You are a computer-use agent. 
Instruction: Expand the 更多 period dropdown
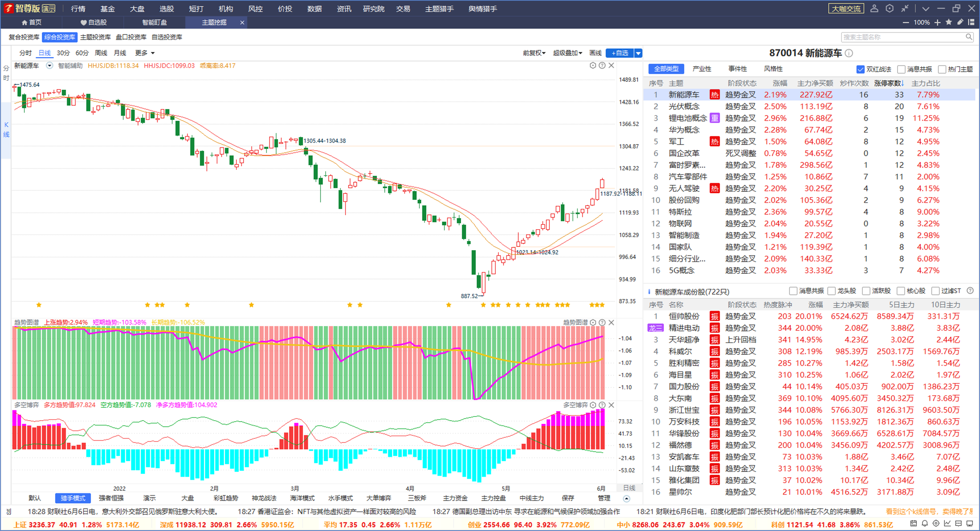(145, 53)
